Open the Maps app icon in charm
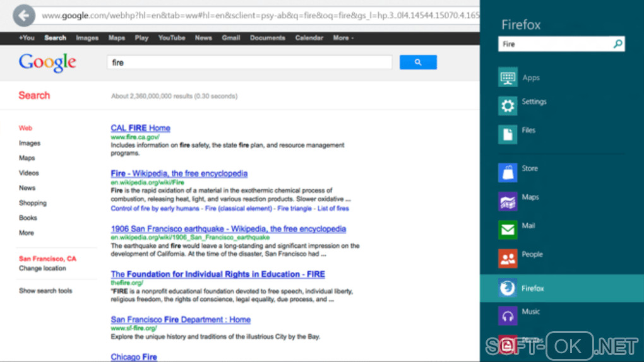 508,201
